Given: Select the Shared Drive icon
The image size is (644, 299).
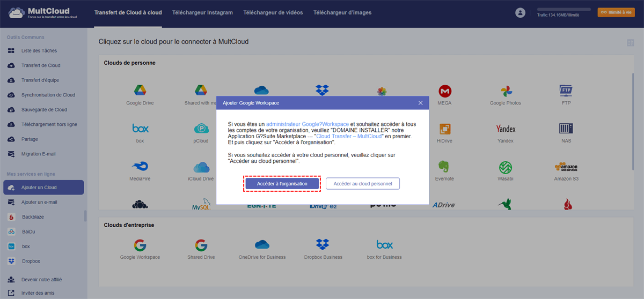Looking at the screenshot, I should pos(201,245).
